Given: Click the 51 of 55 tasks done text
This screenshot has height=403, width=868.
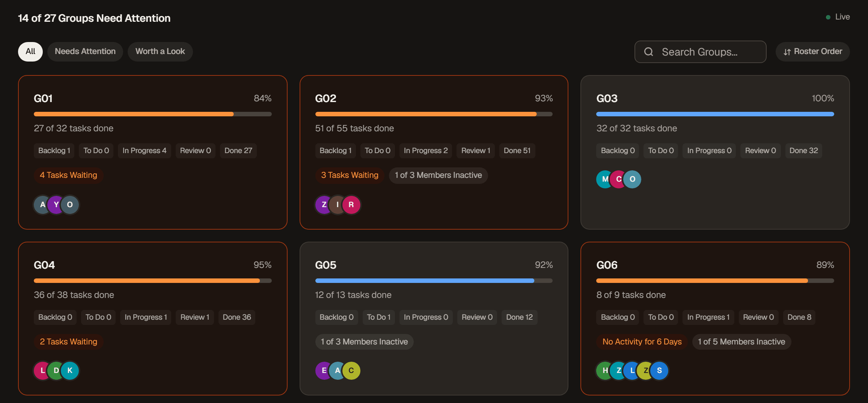Looking at the screenshot, I should pyautogui.click(x=354, y=128).
